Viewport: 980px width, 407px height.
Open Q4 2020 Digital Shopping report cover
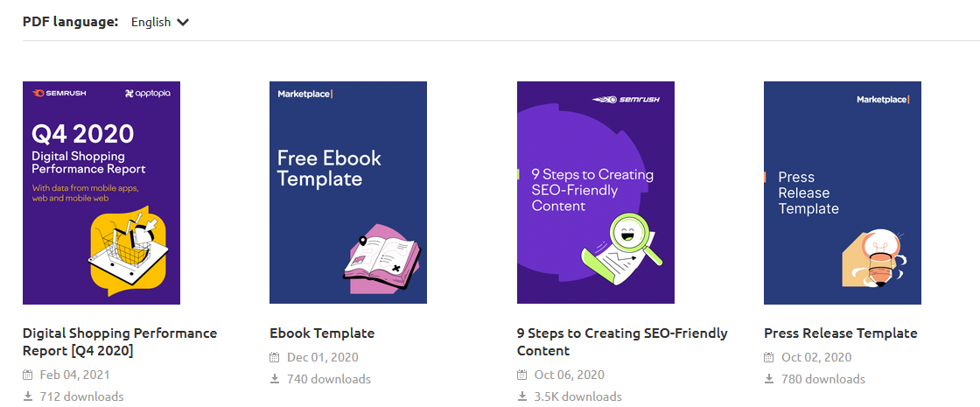(101, 193)
